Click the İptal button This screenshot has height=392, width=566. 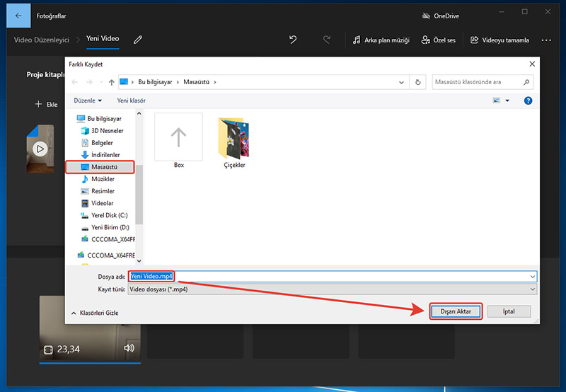(x=508, y=311)
